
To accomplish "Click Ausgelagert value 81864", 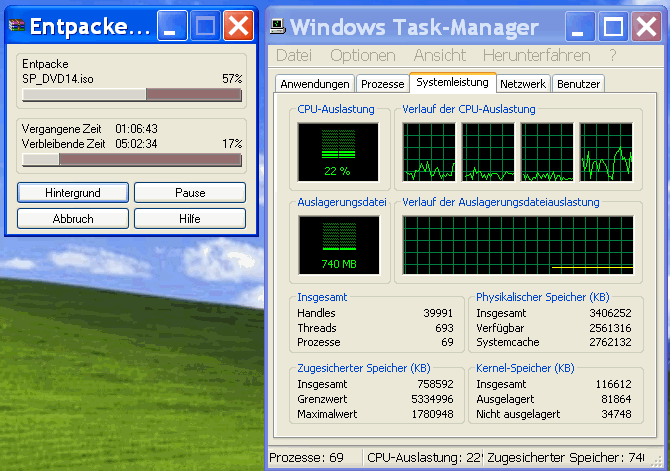I will coord(616,399).
